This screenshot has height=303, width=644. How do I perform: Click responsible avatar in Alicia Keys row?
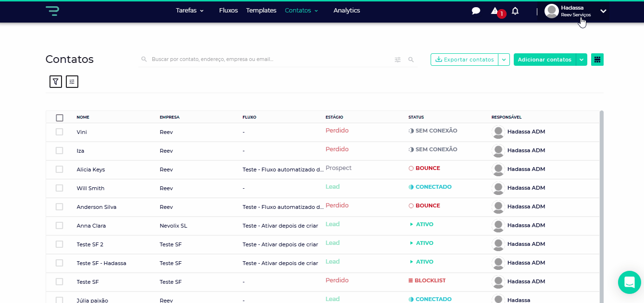point(498,170)
